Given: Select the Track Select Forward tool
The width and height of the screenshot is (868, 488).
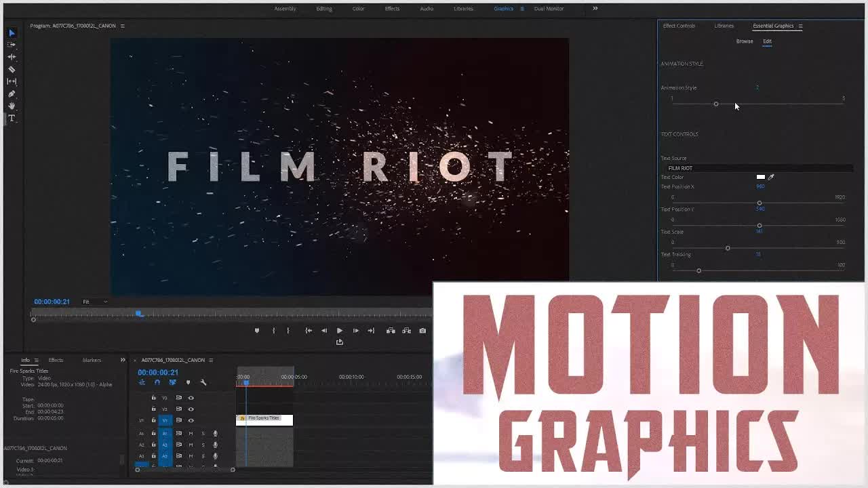Looking at the screenshot, I should (12, 45).
